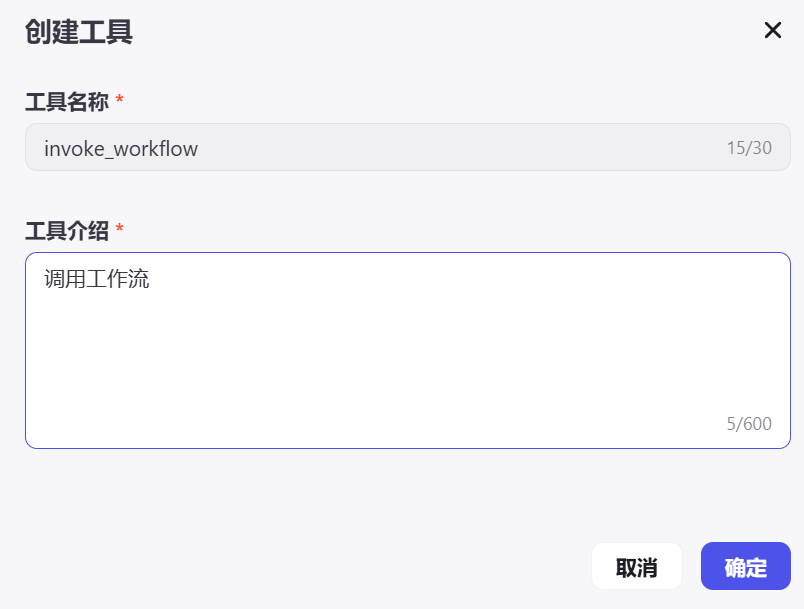
Task: Click blank area below the description box
Action: click(x=400, y=490)
